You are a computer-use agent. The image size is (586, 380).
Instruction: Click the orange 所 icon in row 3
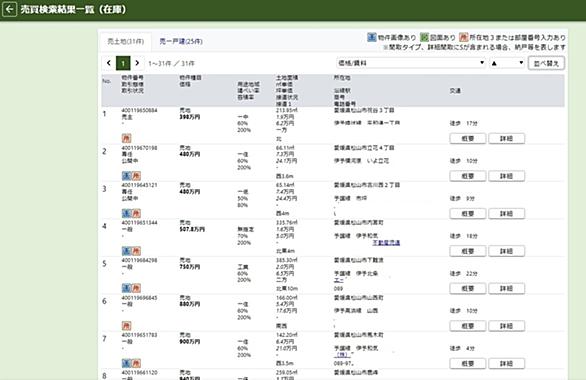click(136, 213)
